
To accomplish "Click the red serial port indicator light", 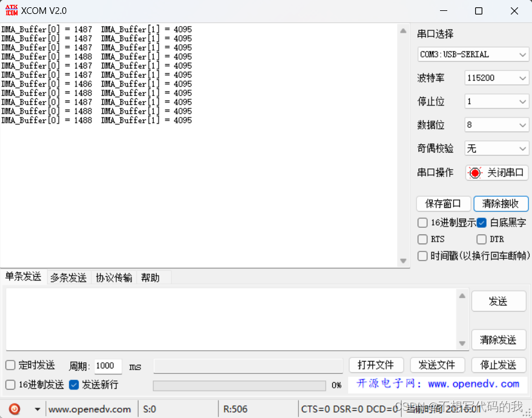I will click(x=475, y=173).
